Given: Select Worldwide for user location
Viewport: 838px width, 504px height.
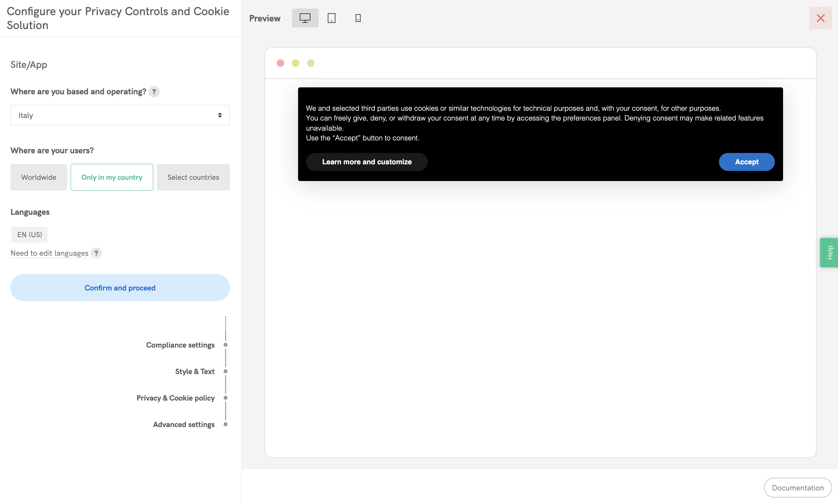Looking at the screenshot, I should (39, 177).
